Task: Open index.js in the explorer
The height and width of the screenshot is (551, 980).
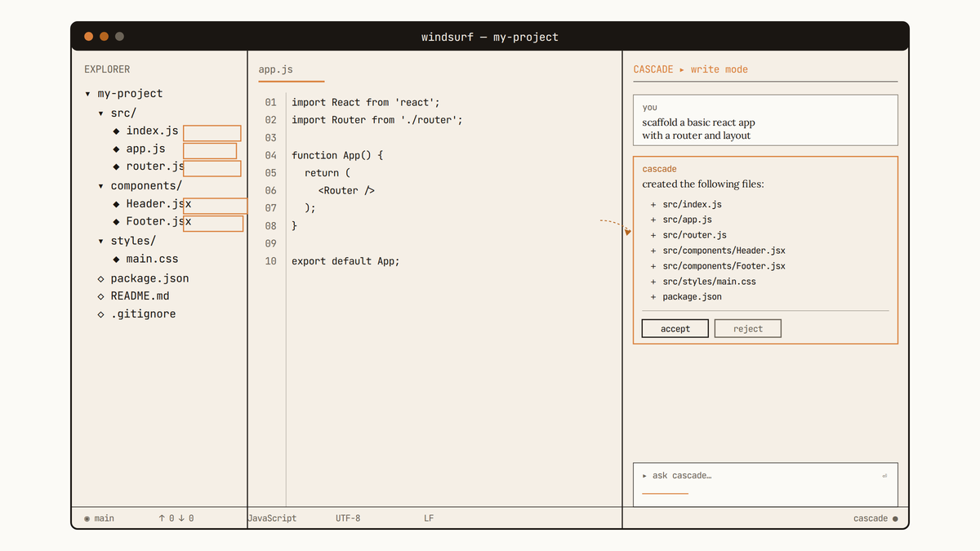Action: 152,131
